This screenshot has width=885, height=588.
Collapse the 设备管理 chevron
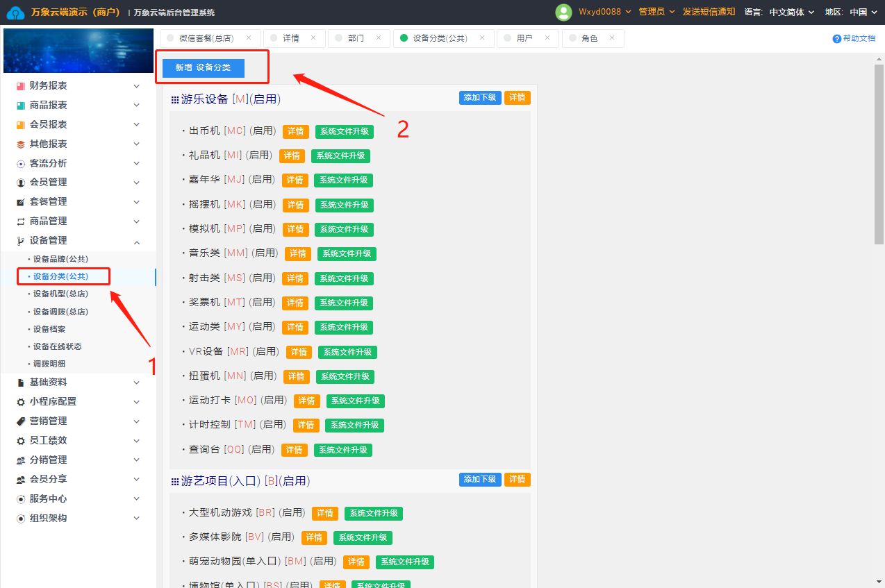(x=137, y=242)
